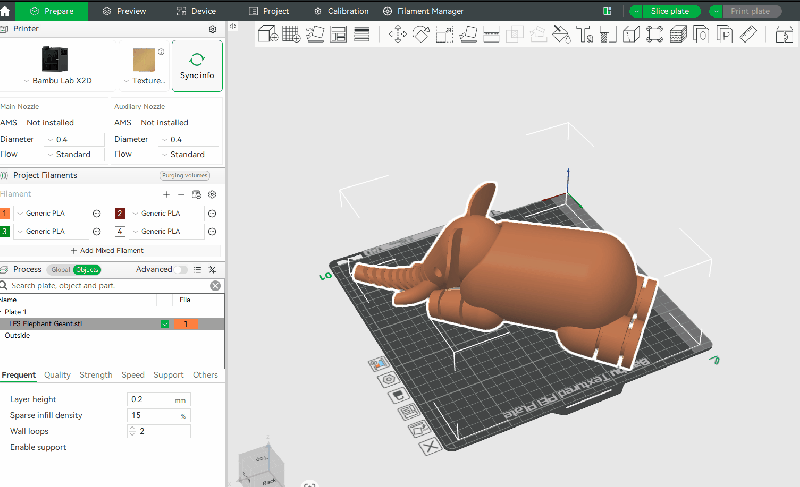800x487 pixels.
Task: Open filament 4 Generic PLA dropdown
Action: (x=166, y=232)
